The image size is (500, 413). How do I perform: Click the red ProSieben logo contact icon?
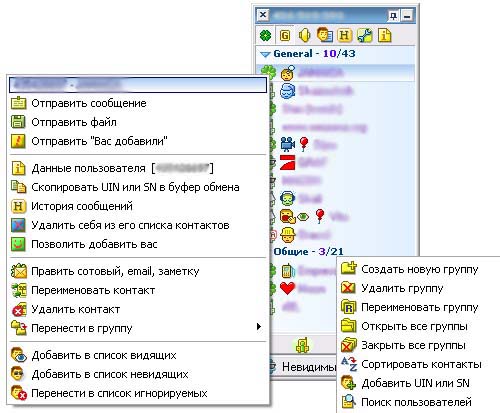coord(288,163)
